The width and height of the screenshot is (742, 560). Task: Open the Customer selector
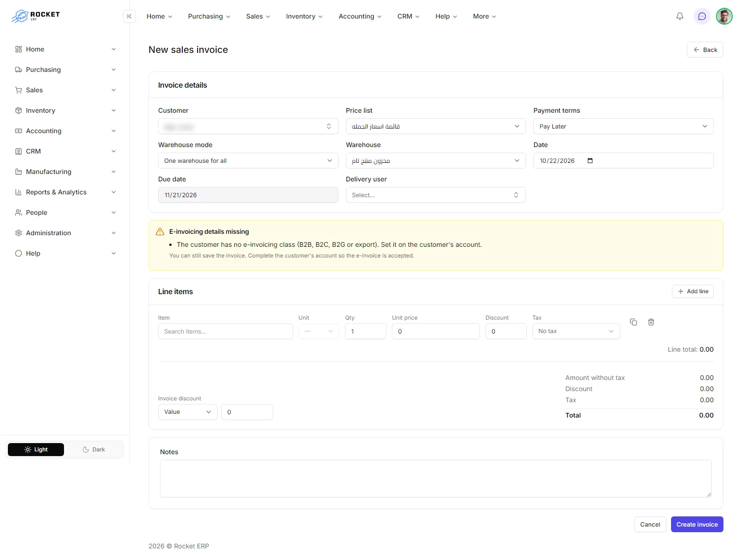(x=248, y=126)
